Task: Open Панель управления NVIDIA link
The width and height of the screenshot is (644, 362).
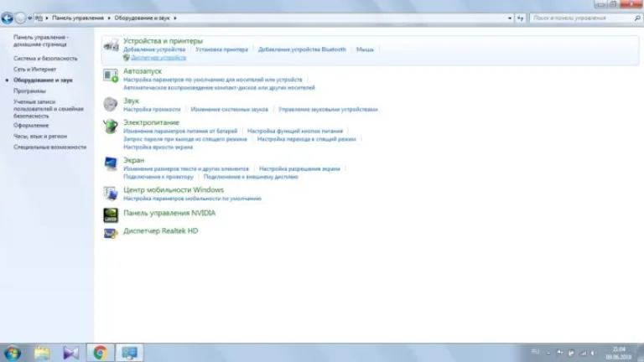Action: point(169,213)
